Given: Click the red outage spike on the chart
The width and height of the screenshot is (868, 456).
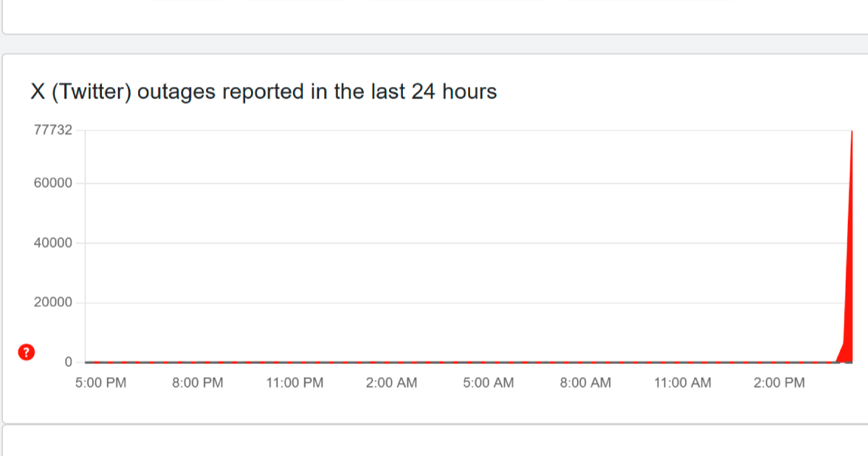Looking at the screenshot, I should pos(848,290).
